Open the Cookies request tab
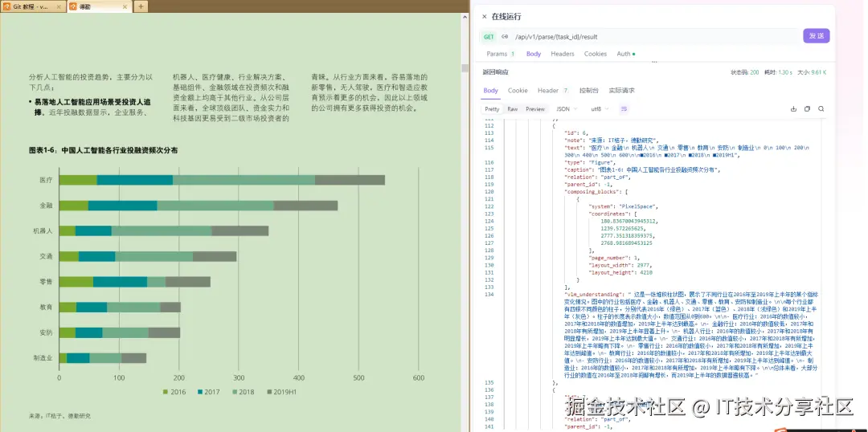This screenshot has height=432, width=868. (x=596, y=55)
